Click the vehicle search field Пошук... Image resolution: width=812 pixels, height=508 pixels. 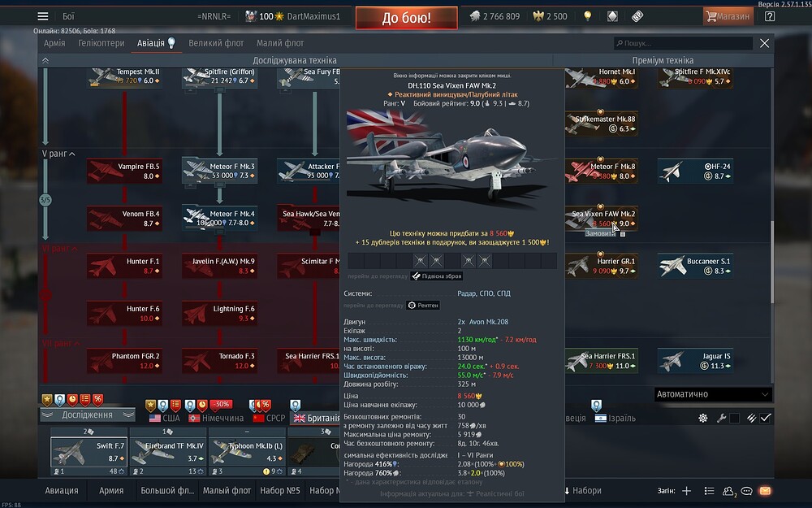[x=683, y=44]
